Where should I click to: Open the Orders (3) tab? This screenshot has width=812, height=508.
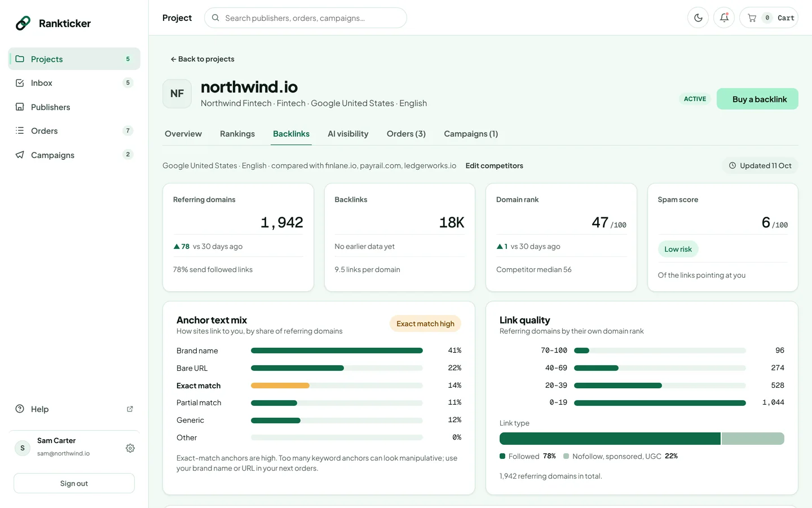406,134
